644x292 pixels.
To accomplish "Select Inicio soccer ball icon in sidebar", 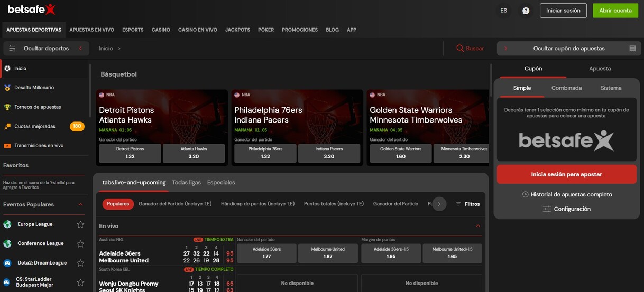I will pos(7,68).
